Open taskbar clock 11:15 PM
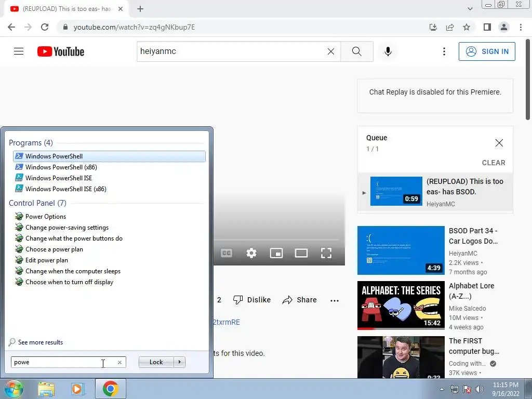Screen dimensions: 532x399 tap(506, 389)
